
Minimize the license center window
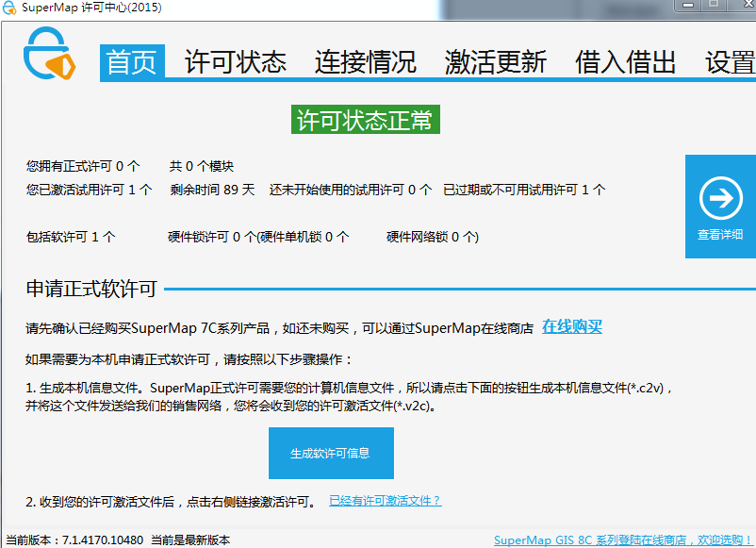click(688, 5)
